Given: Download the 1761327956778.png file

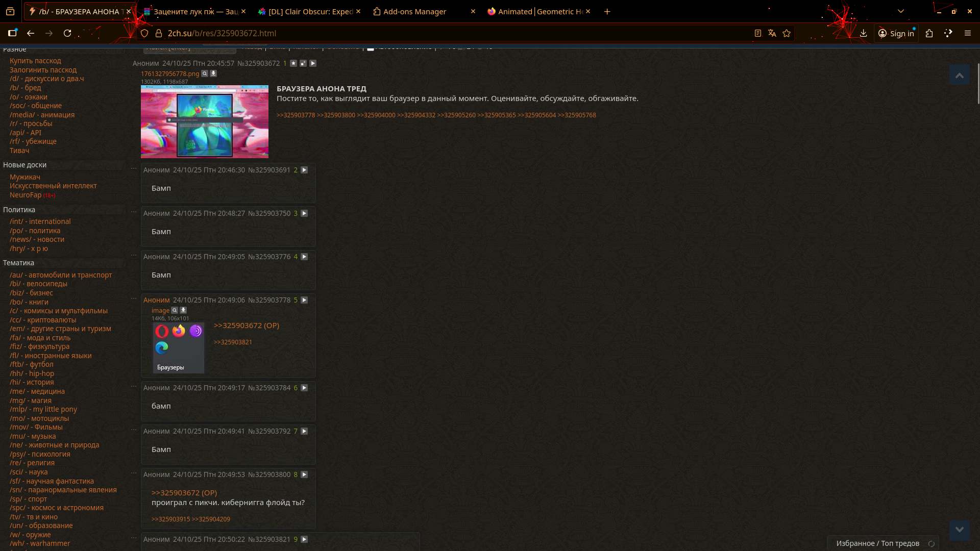Looking at the screenshot, I should tap(213, 73).
